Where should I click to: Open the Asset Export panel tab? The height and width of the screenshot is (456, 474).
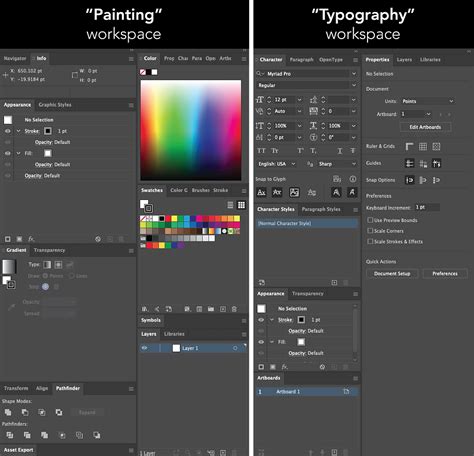pyautogui.click(x=18, y=450)
